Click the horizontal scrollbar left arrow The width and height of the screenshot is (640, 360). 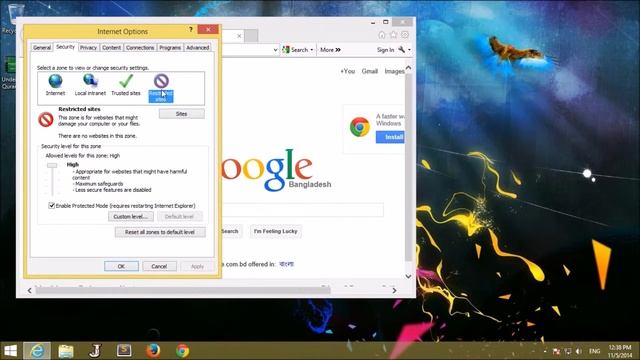(29, 291)
